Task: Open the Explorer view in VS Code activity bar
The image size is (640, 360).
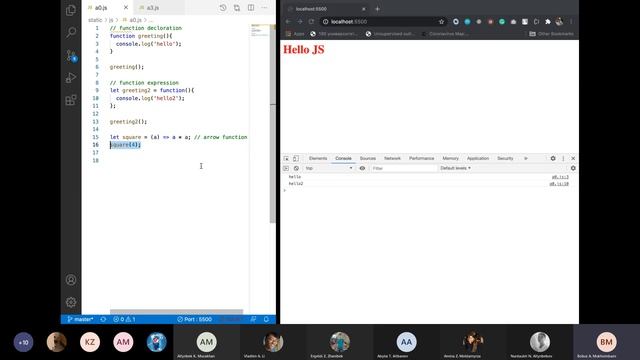Action: pos(71,10)
